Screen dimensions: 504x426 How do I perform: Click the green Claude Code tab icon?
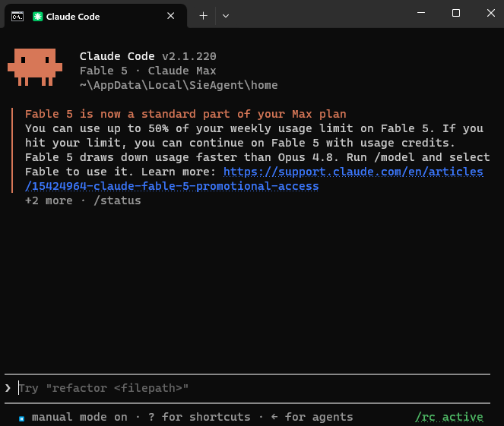(37, 17)
